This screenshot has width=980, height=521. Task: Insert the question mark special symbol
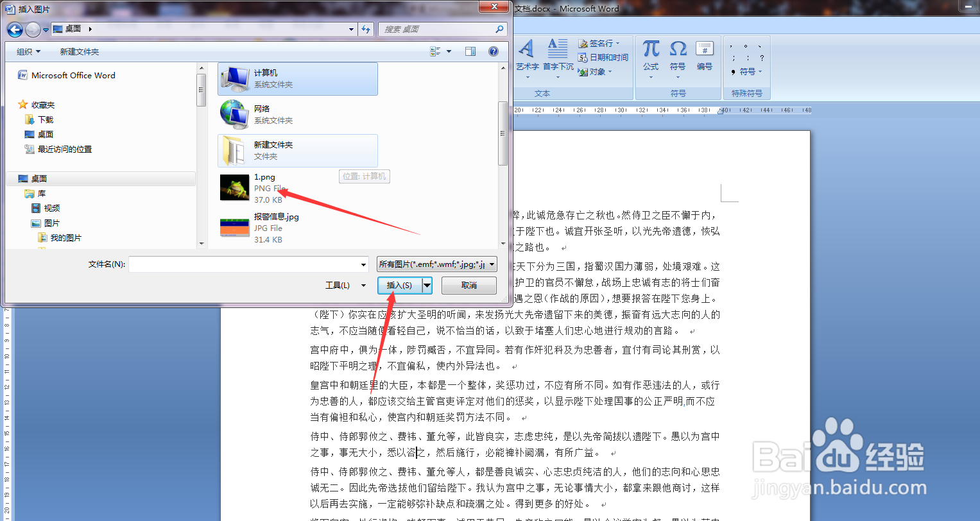761,58
